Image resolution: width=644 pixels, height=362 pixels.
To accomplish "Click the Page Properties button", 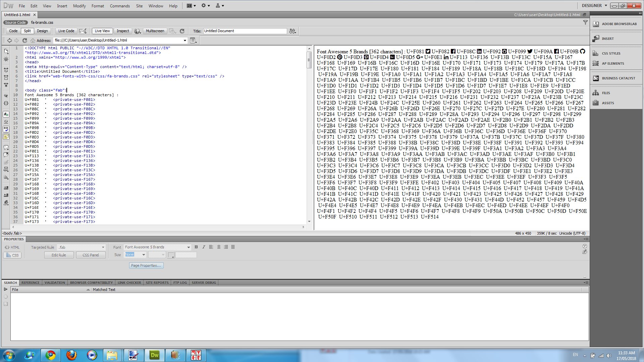I will pyautogui.click(x=146, y=265).
